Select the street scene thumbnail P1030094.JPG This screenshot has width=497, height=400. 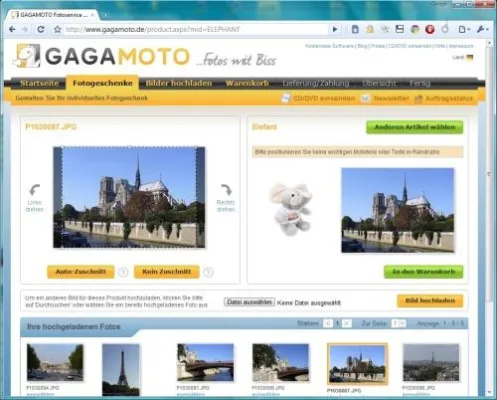(55, 362)
